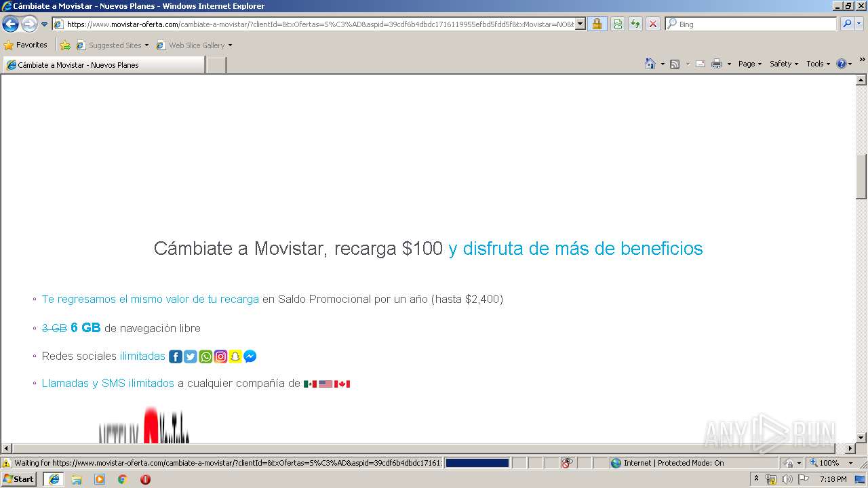
Task: Click the search magnifier button
Action: (x=846, y=24)
